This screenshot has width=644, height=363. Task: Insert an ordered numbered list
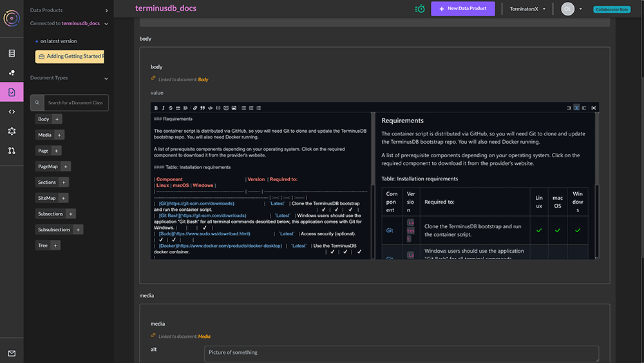pos(251,108)
